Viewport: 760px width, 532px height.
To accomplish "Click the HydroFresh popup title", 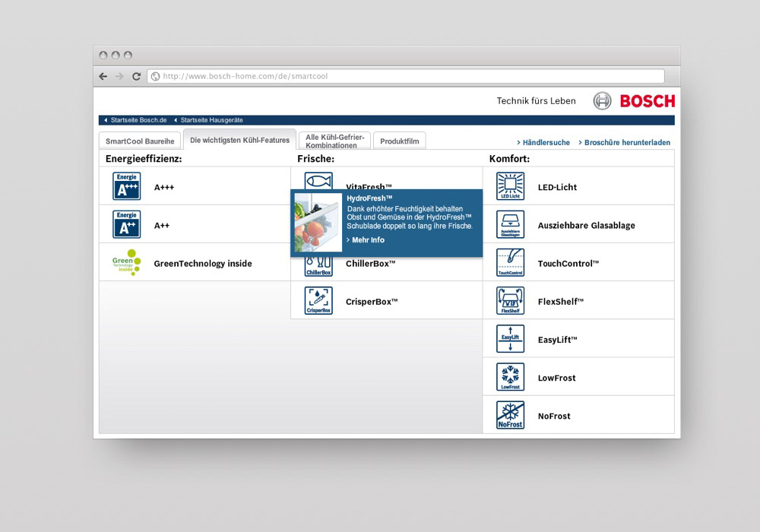I will coord(369,198).
